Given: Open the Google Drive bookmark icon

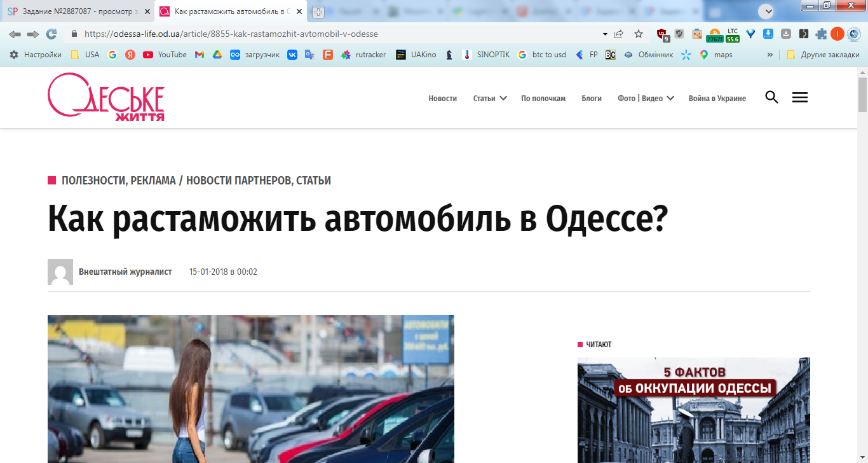Looking at the screenshot, I should click(x=217, y=55).
